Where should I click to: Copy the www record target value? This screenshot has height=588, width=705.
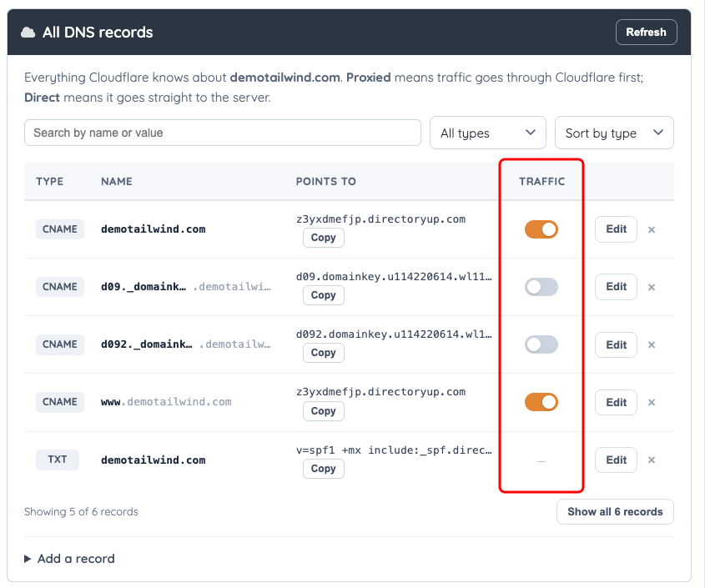click(323, 411)
